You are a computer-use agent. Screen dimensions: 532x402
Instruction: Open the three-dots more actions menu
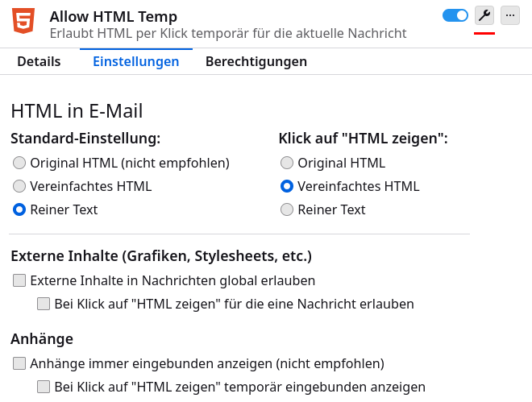click(x=510, y=15)
